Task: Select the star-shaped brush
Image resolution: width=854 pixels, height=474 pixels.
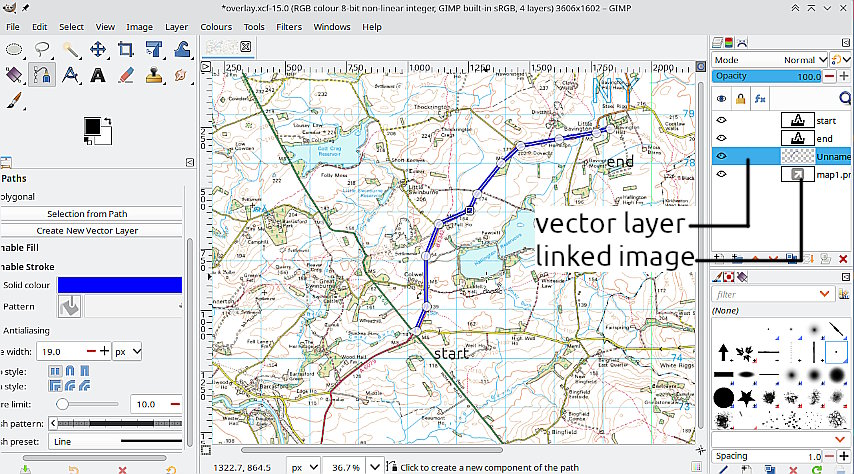Action: coord(746,398)
